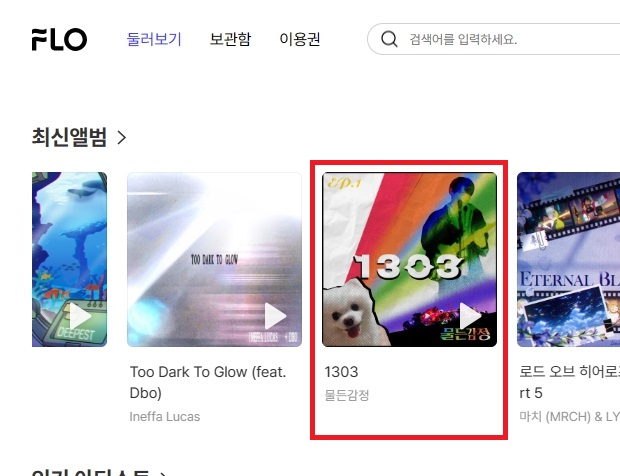Play the Too Dark To Glow album

275,316
